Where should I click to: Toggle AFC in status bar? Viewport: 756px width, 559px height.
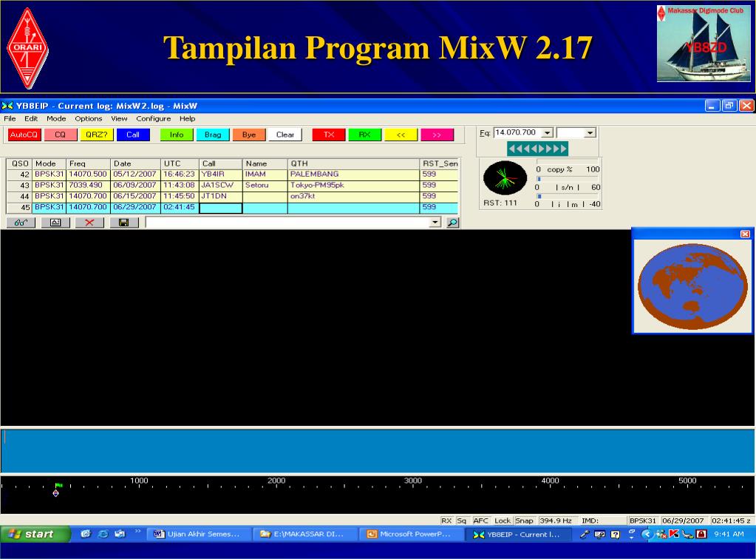(480, 521)
